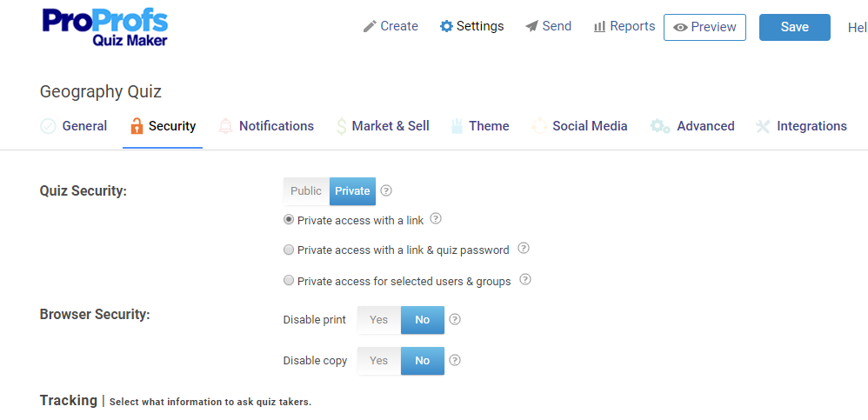Click the ProProfs Quiz Maker logo

click(x=104, y=27)
